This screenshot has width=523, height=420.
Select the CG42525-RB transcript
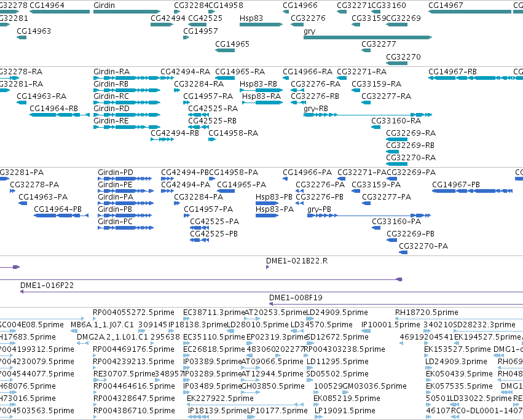pos(197,127)
